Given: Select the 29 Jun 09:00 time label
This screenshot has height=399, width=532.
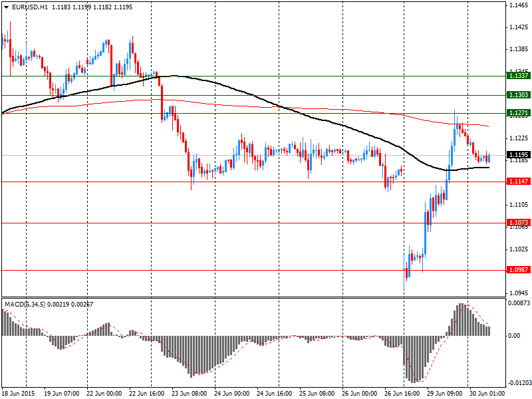Looking at the screenshot, I should (444, 394).
